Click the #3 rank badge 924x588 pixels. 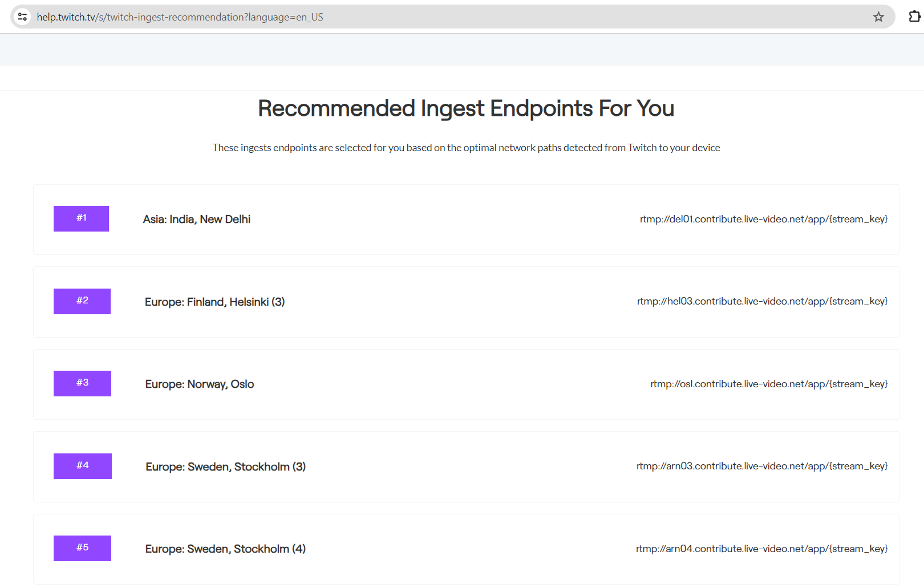coord(82,383)
